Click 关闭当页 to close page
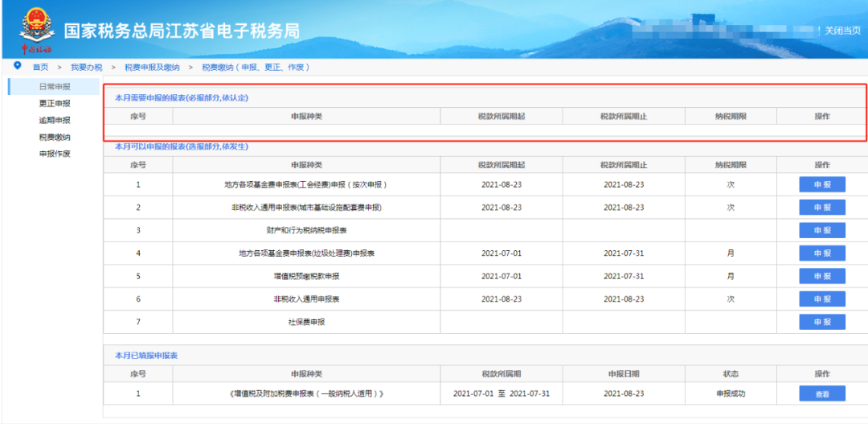 [842, 31]
